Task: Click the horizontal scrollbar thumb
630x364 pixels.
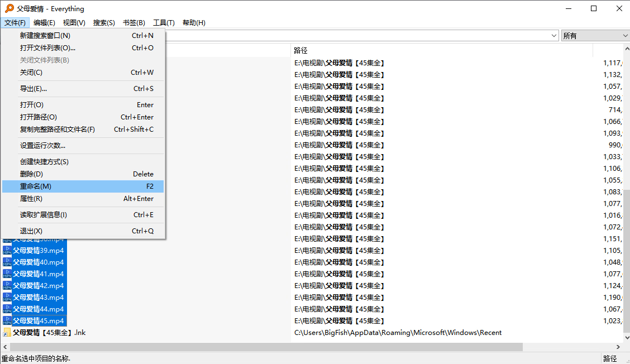Action: [x=266, y=346]
